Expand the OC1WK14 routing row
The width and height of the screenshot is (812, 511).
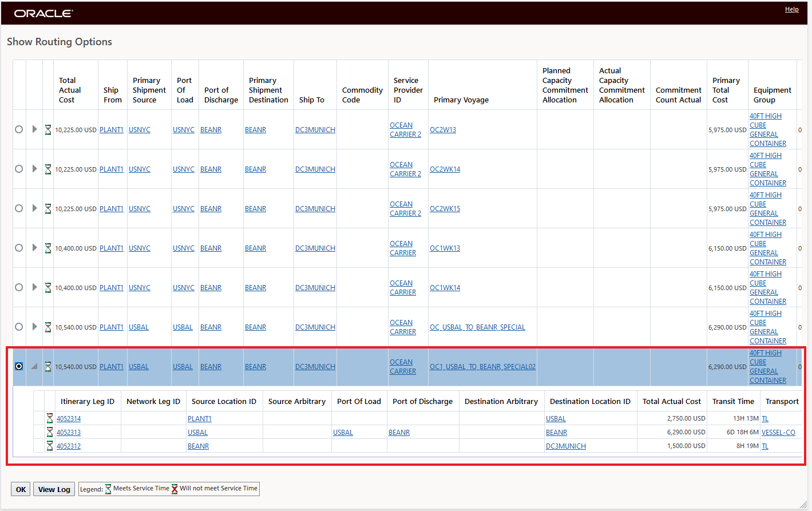coord(34,287)
